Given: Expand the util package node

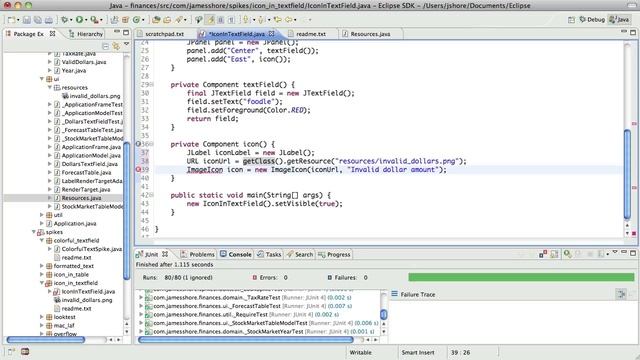Looking at the screenshot, I should point(42,215).
